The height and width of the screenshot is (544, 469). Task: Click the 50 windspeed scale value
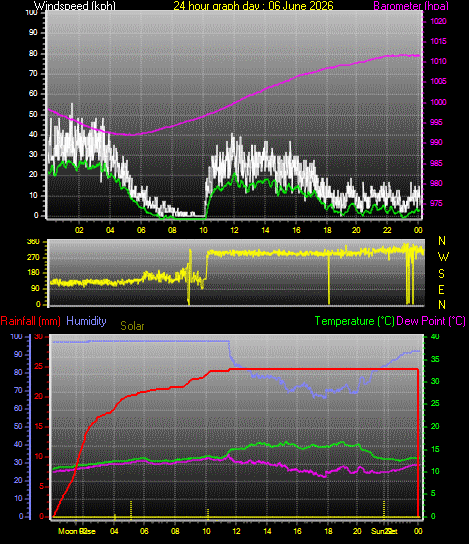click(33, 114)
